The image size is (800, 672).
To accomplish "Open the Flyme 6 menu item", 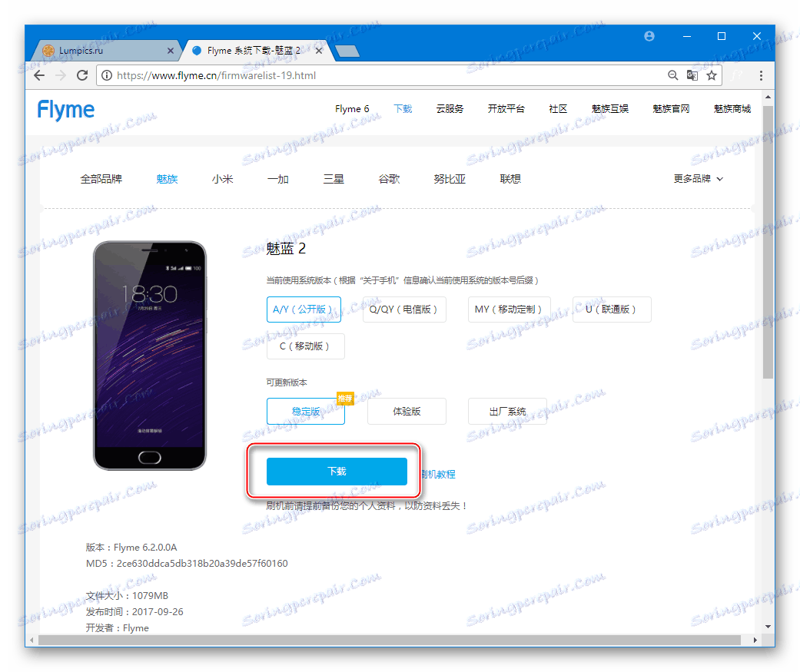I will pyautogui.click(x=351, y=108).
